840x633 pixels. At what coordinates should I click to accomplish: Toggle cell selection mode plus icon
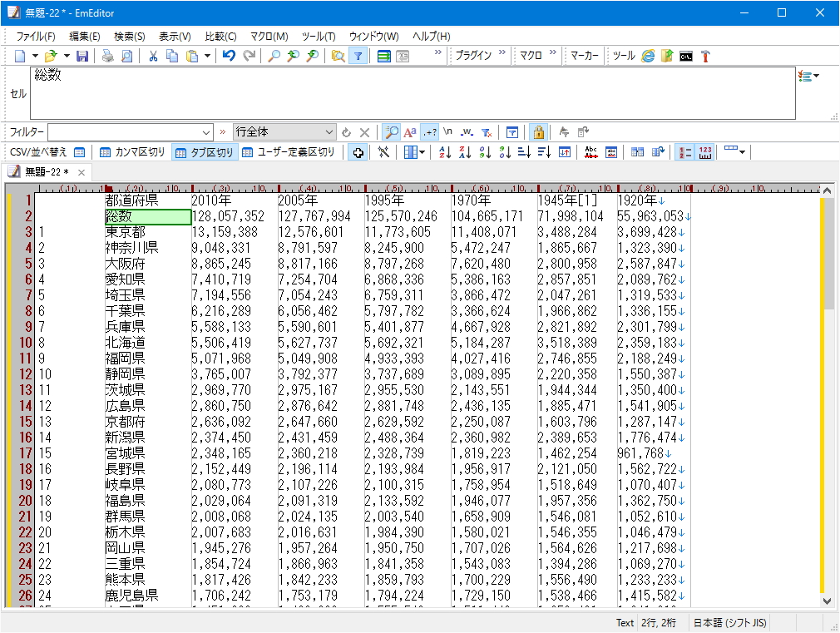pyautogui.click(x=358, y=152)
